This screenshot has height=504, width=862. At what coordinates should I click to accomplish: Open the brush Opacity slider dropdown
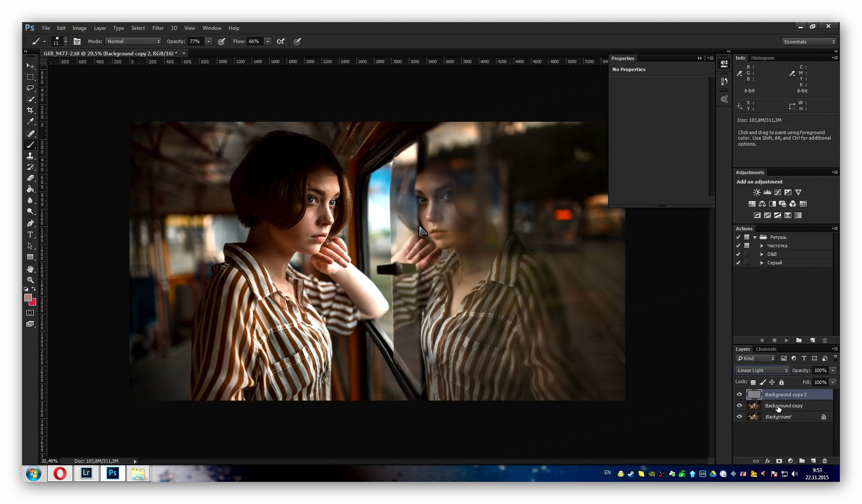pyautogui.click(x=208, y=41)
